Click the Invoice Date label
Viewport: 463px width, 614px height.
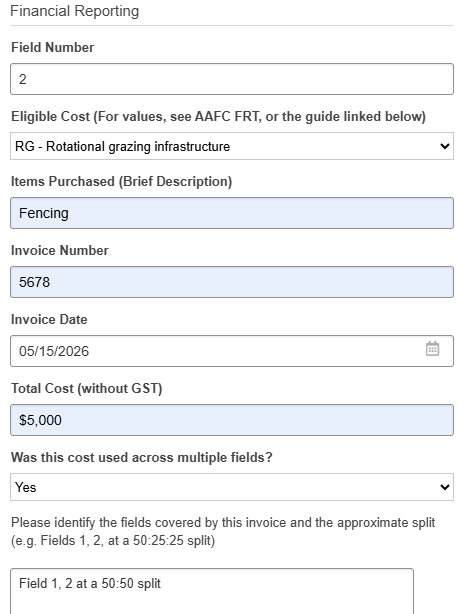click(x=49, y=320)
